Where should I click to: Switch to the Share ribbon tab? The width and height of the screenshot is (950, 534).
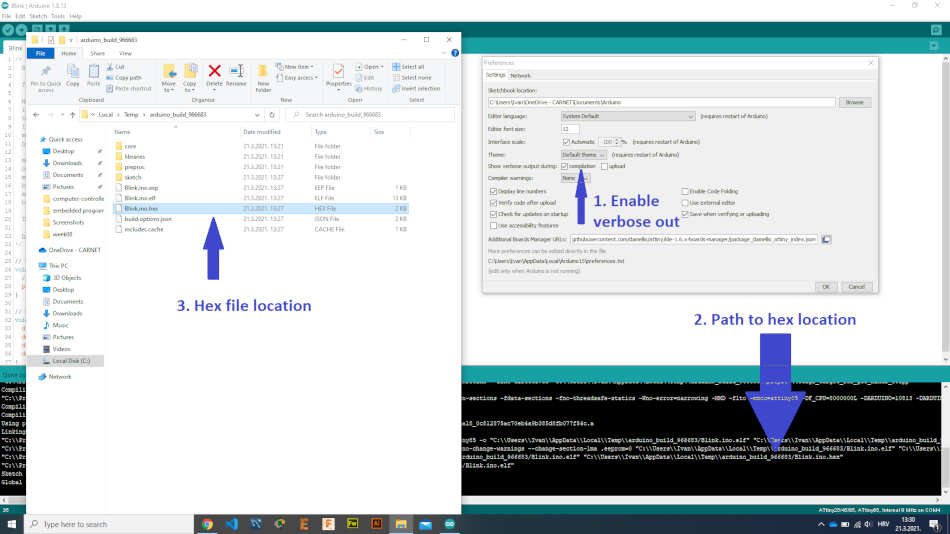click(98, 53)
